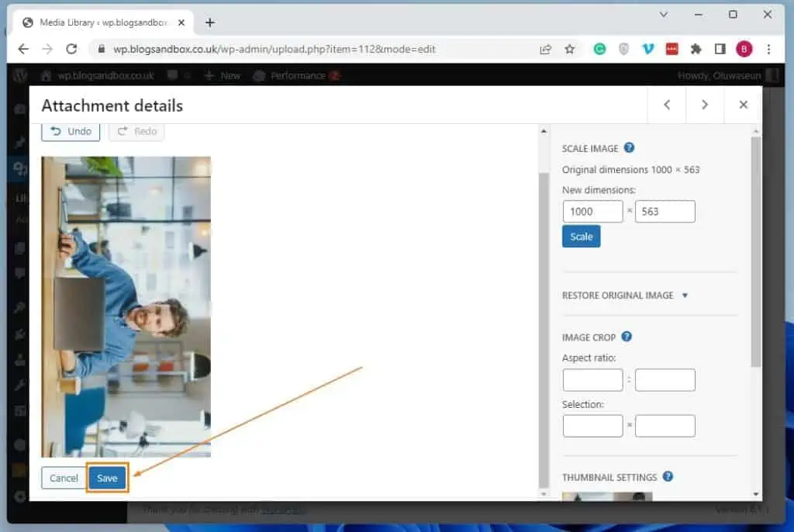Click the address bar URL
Screen dimensions: 794x532
[x=274, y=49]
